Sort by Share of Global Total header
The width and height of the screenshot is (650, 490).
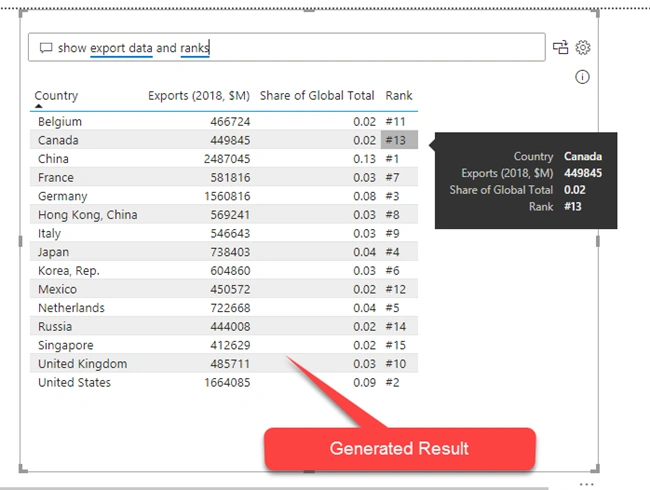(x=317, y=96)
